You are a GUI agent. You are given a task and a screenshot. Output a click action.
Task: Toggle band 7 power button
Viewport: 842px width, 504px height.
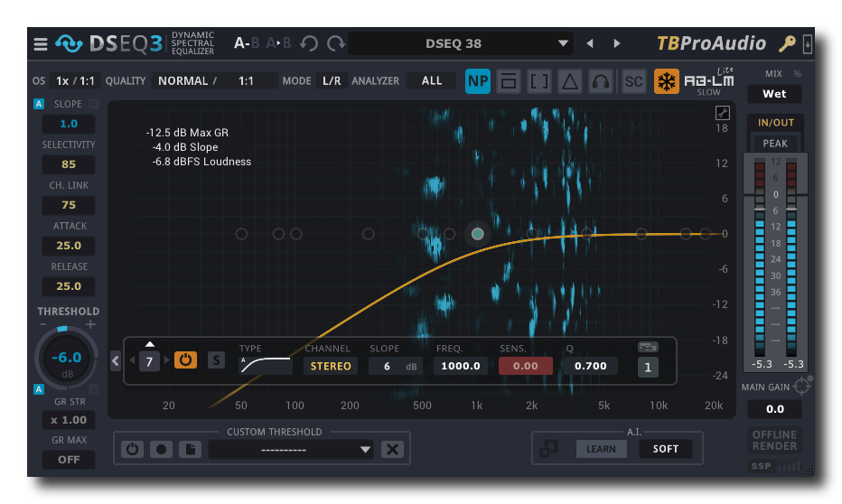(185, 360)
